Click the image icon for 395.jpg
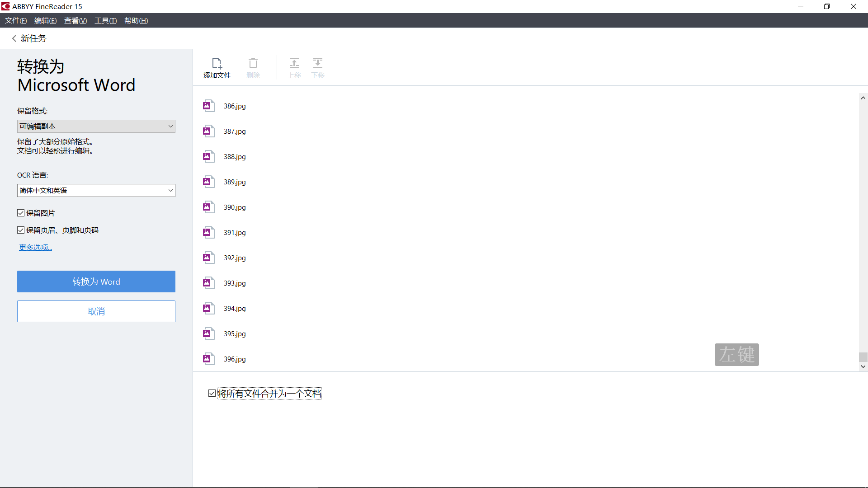 (208, 333)
